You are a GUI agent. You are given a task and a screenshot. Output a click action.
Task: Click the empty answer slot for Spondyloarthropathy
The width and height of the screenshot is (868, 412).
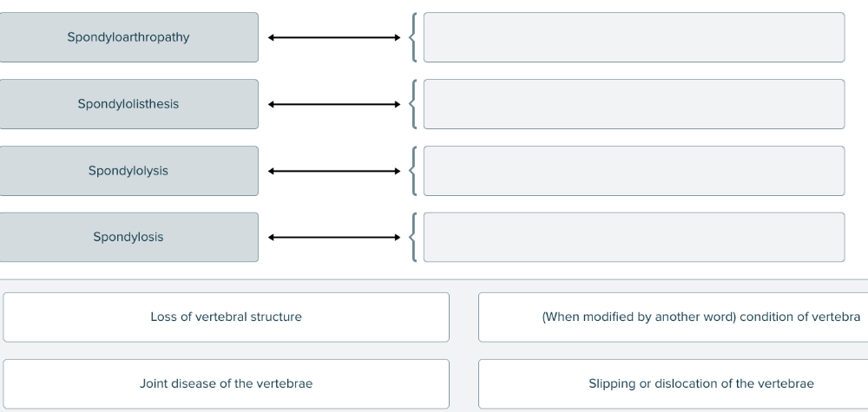coord(634,37)
